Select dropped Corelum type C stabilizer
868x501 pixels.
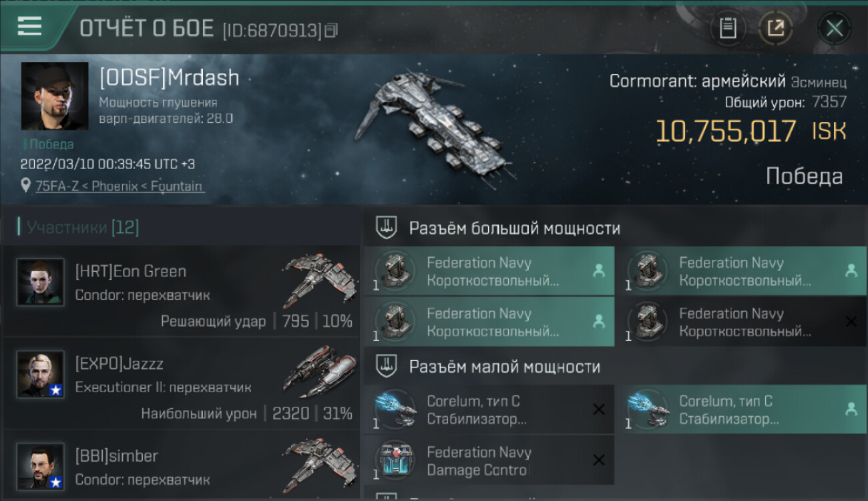pyautogui.click(x=741, y=409)
